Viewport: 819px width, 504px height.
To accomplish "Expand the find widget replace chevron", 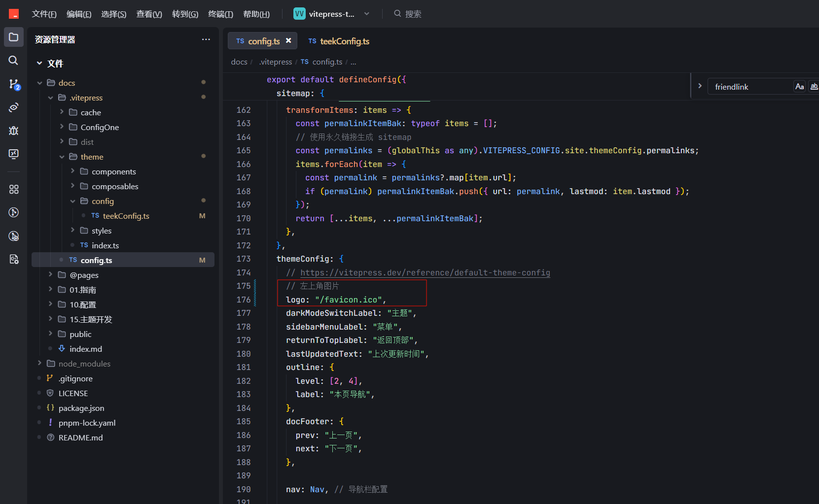I will [700, 86].
